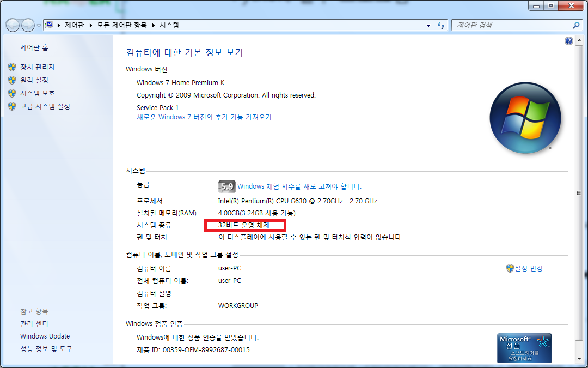This screenshot has height=368, width=588.
Task: Select 모든 제어판 항목 breadcrumb
Action: click(122, 25)
